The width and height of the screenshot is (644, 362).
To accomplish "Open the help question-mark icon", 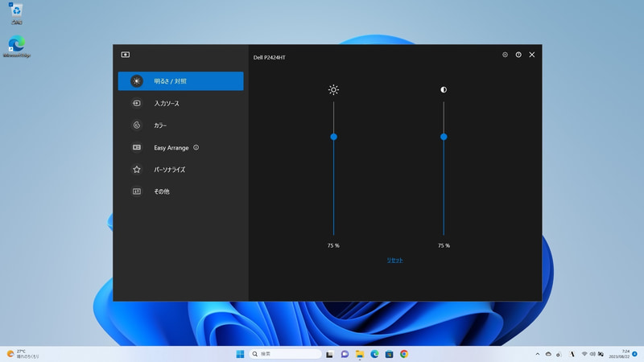I will pyautogui.click(x=518, y=55).
